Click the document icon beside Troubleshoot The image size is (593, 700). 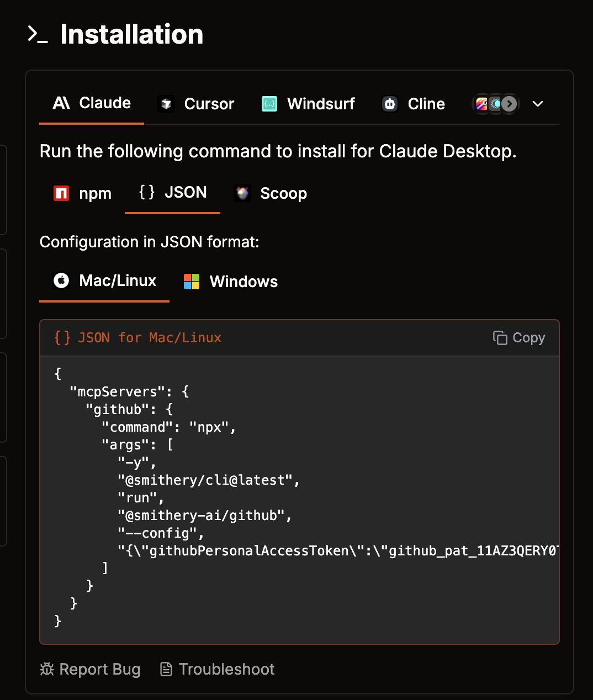166,669
